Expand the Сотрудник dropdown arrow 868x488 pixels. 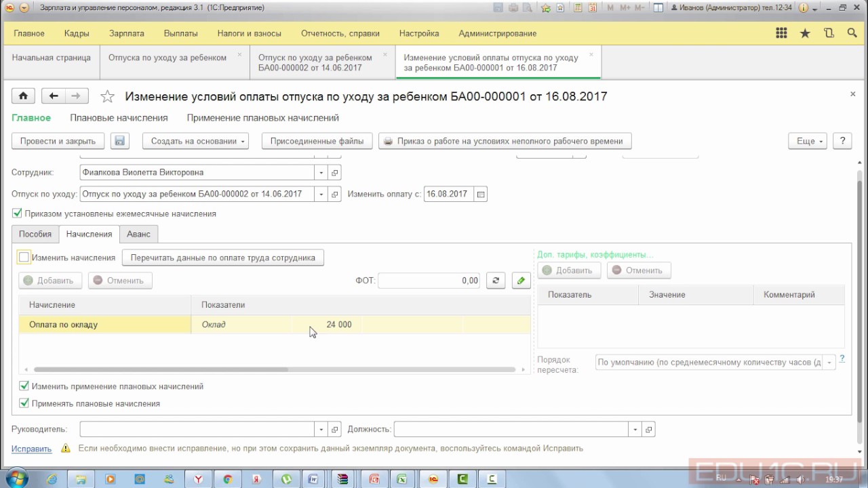pos(321,173)
